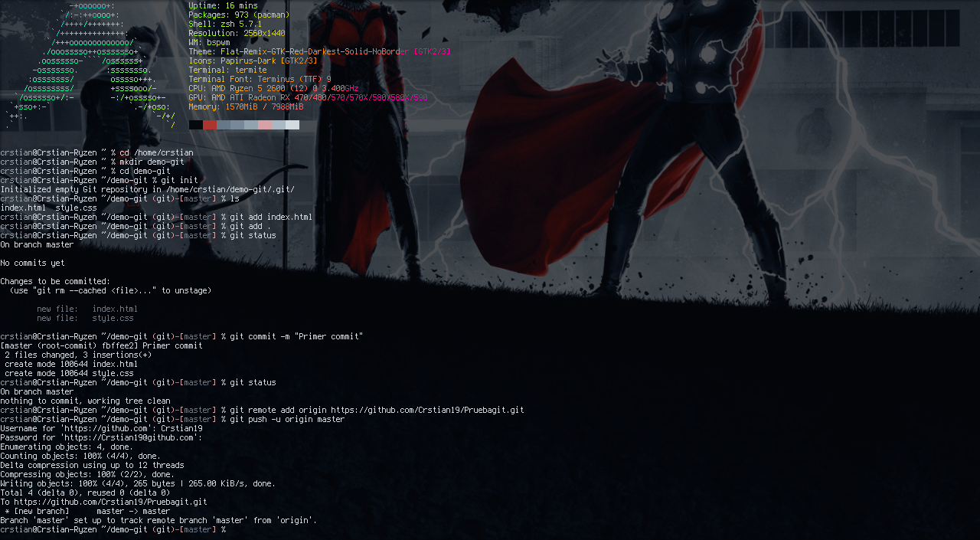The height and width of the screenshot is (540, 980).
Task: Click the second 'git status' command
Action: 253,383
